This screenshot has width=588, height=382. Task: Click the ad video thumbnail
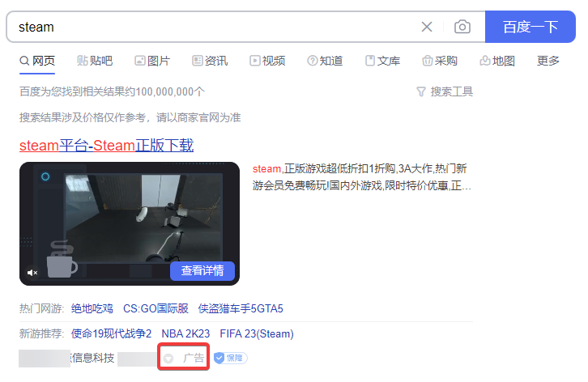130,223
